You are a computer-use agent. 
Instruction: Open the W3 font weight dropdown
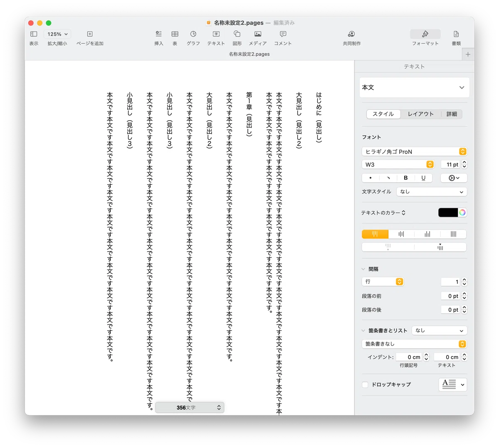[x=398, y=164]
